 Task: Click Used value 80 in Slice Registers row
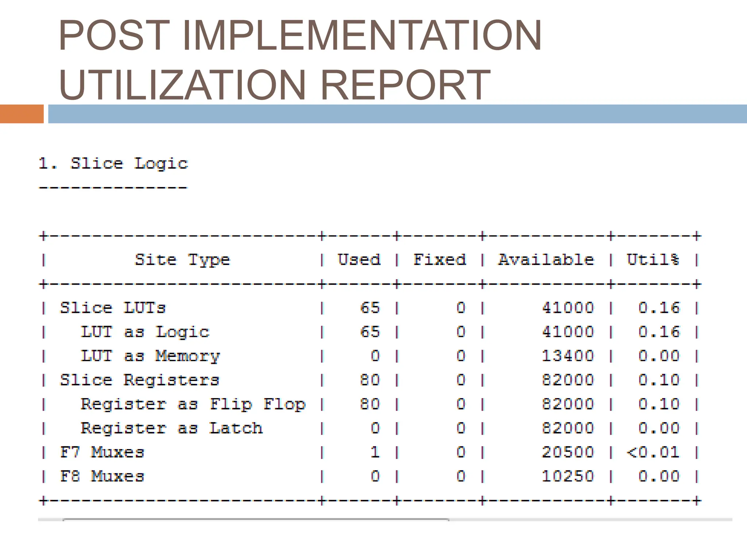click(x=370, y=380)
